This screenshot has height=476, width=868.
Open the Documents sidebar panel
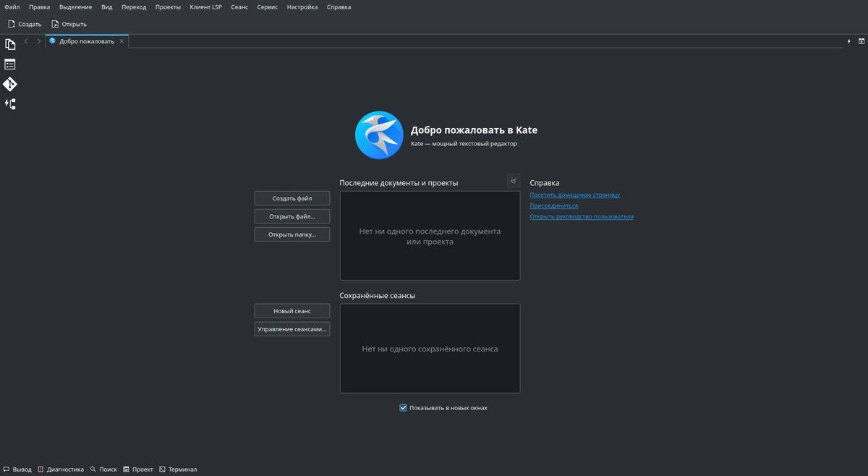pos(10,44)
